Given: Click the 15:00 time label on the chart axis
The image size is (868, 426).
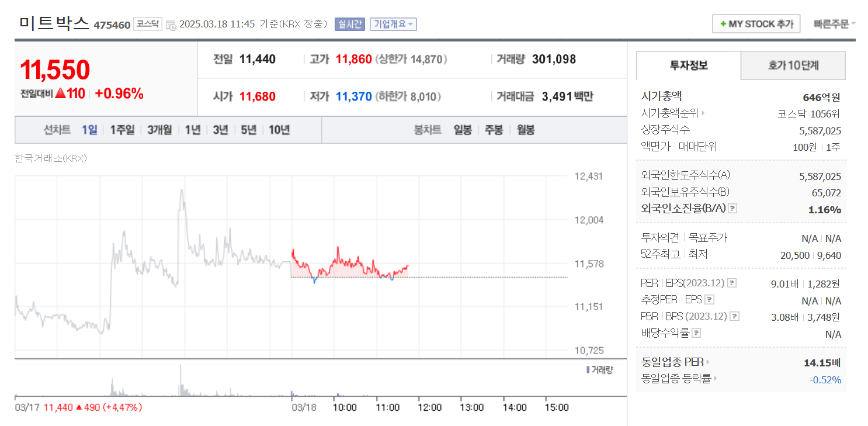Looking at the screenshot, I should 557,407.
